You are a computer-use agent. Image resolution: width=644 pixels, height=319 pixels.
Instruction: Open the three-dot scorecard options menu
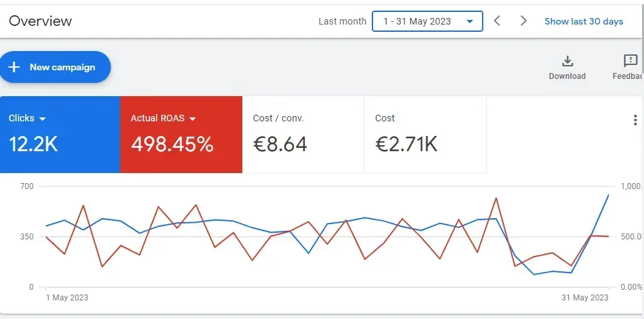pyautogui.click(x=635, y=120)
